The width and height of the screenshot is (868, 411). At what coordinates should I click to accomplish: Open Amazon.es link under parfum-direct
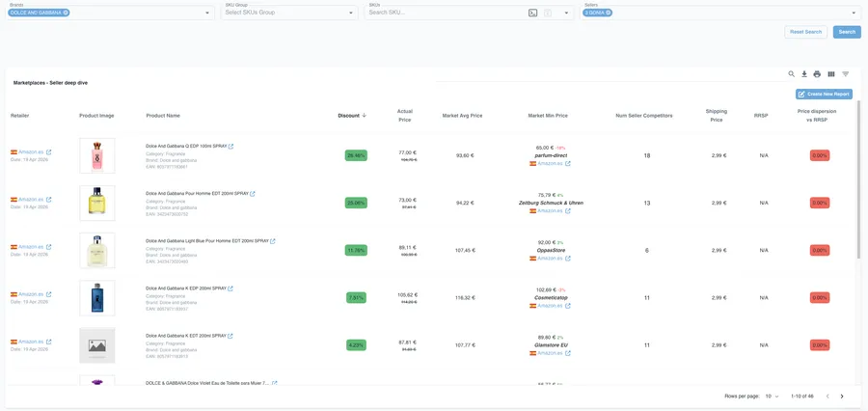click(x=551, y=163)
